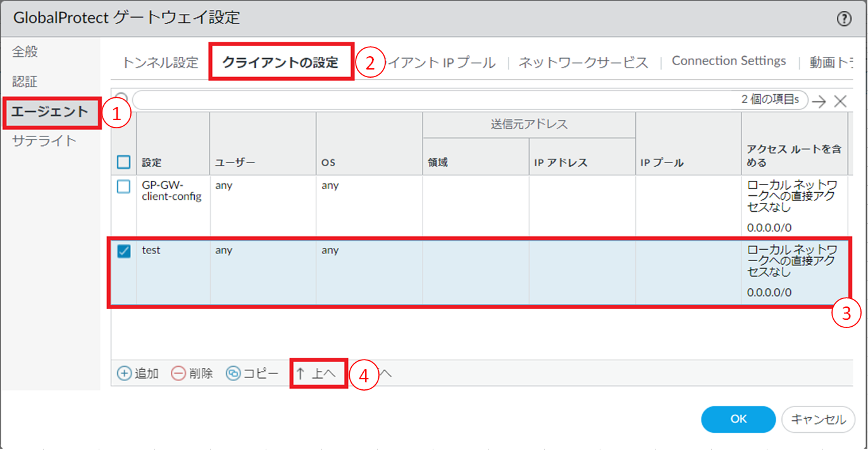Image resolution: width=868 pixels, height=450 pixels.
Task: Click the 削除 minus icon
Action: pyautogui.click(x=178, y=374)
